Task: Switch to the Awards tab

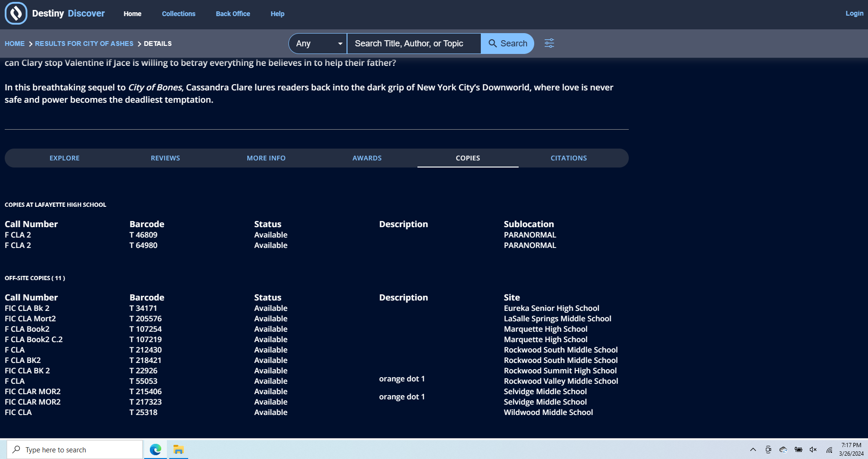Action: coord(367,158)
